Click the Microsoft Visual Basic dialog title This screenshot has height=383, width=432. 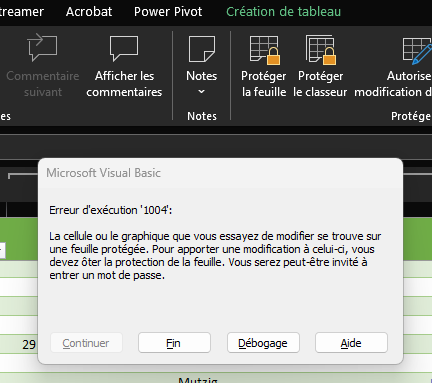pos(103,173)
